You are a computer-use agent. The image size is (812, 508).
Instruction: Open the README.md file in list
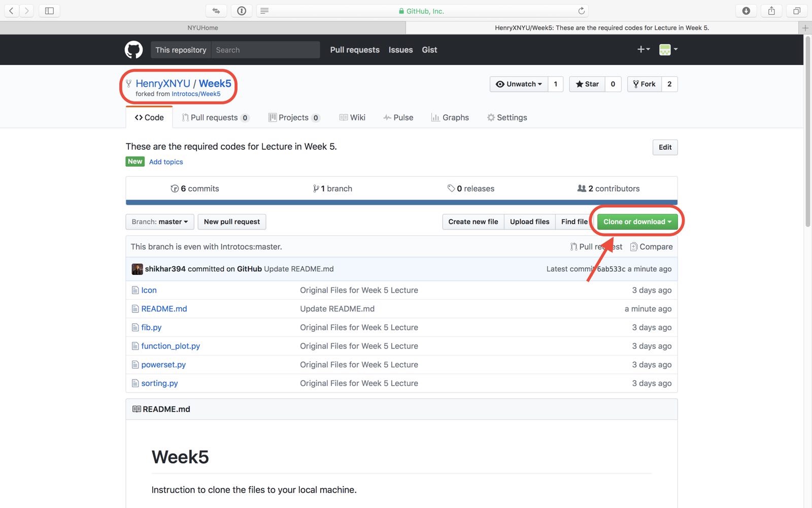pos(164,309)
